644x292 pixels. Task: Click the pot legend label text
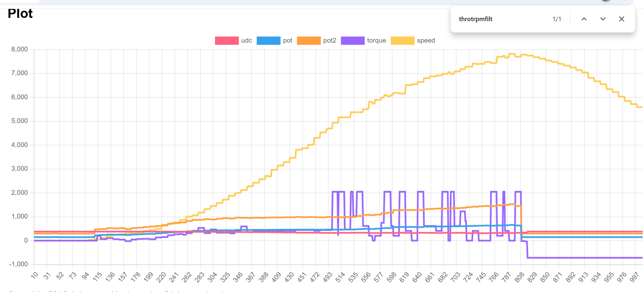coord(287,41)
